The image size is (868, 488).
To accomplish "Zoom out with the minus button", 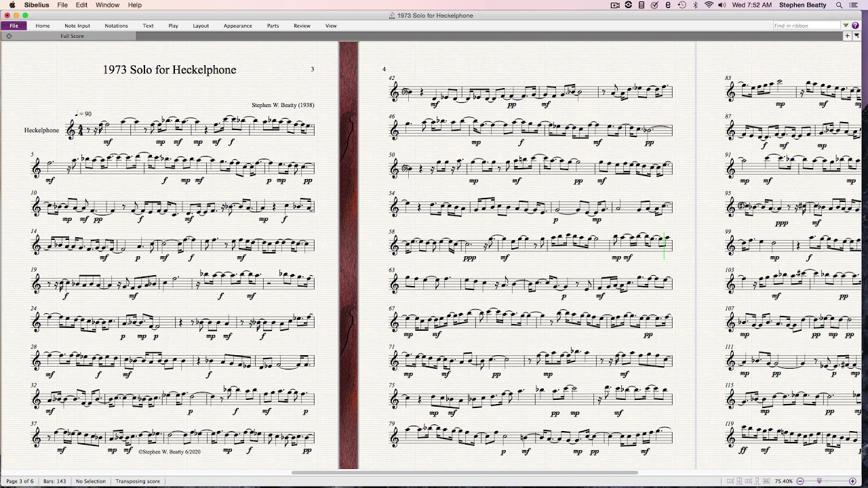I will (x=800, y=481).
